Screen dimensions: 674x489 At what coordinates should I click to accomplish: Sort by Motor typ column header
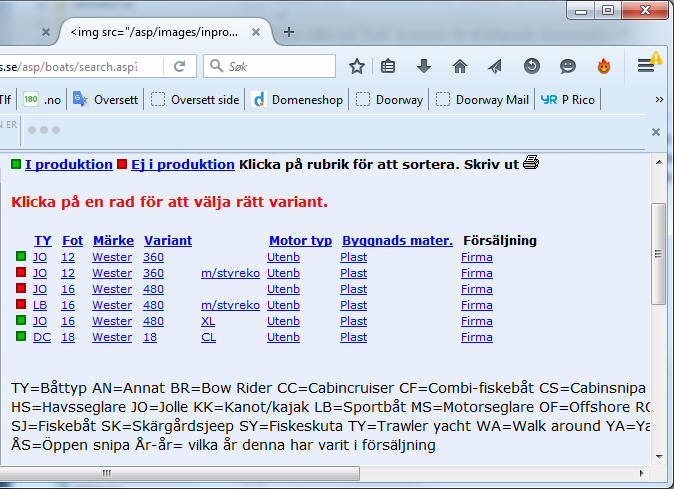[x=300, y=240]
